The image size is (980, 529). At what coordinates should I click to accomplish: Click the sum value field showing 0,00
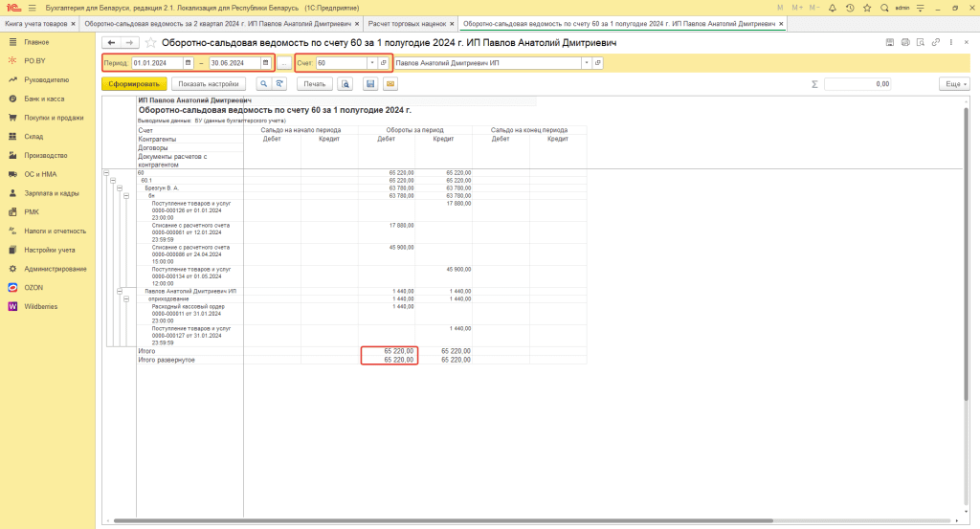(858, 83)
